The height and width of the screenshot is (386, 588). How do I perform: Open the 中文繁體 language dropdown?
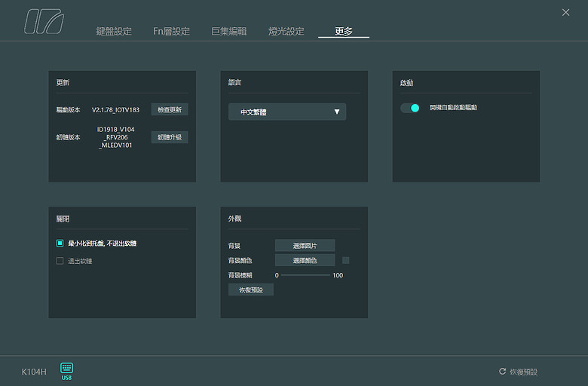pyautogui.click(x=287, y=112)
